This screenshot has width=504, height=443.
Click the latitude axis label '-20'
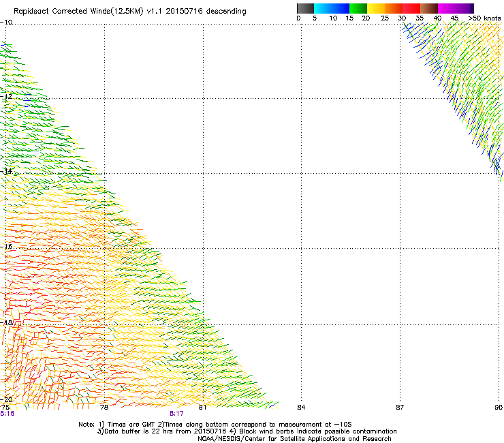pos(6,399)
